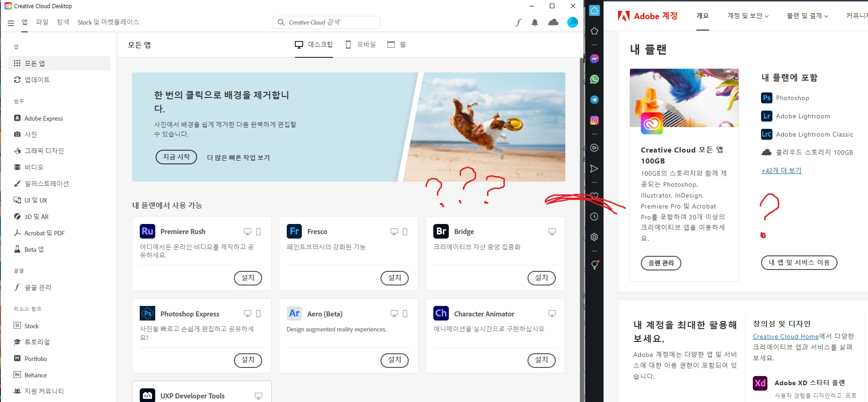Open Stock 및 마켓플레이스 tab

point(108,22)
